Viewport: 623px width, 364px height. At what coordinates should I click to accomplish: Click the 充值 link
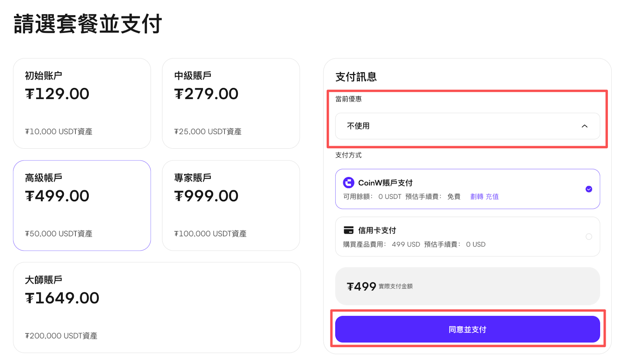coord(492,197)
